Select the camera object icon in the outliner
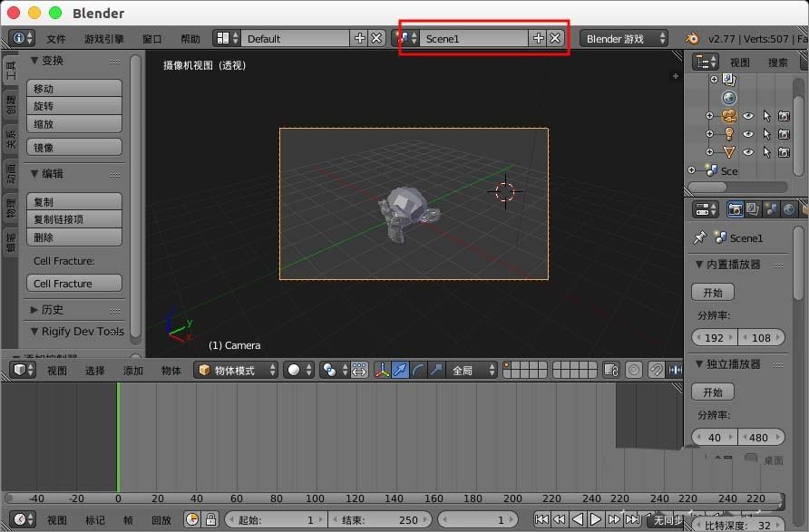Viewport: 809px width, 532px height. [729, 116]
